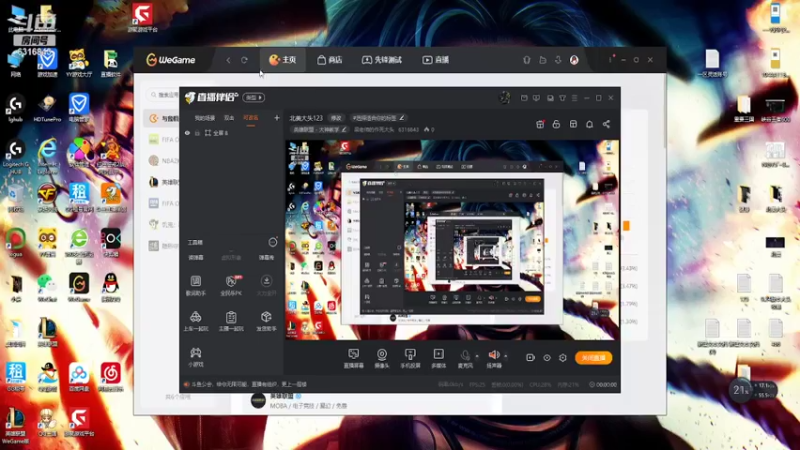Click the orange 关闭直播 button
800x450 pixels.
(x=593, y=358)
